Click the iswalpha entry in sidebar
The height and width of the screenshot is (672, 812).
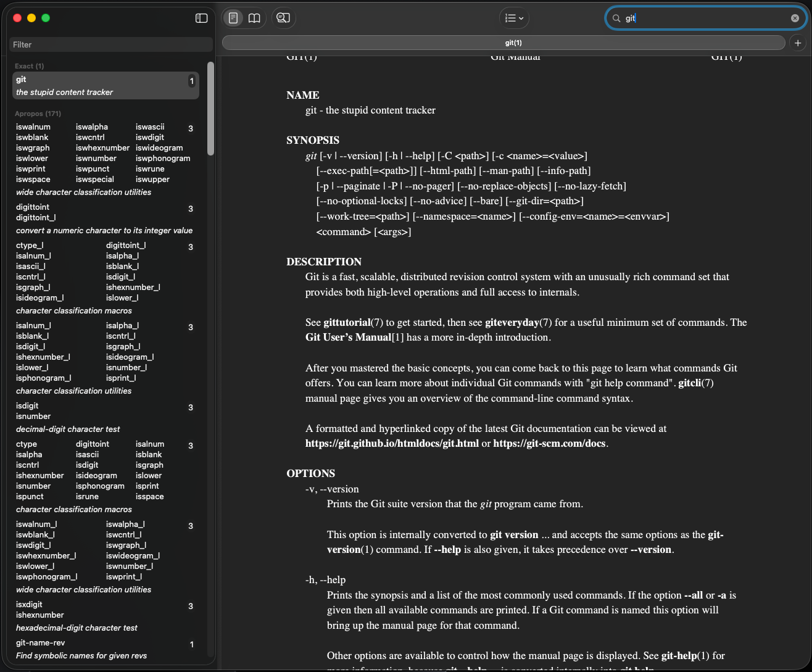click(92, 127)
